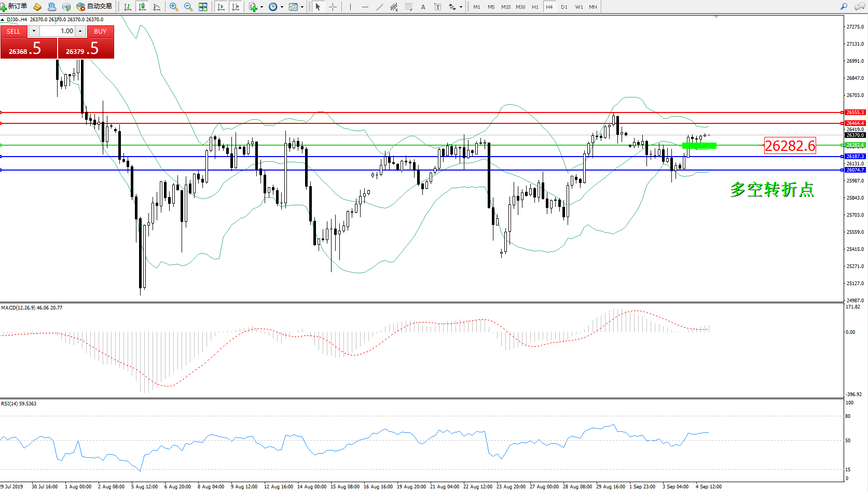This screenshot has height=492, width=868.
Task: Click the zoom out magnifier icon
Action: click(188, 7)
